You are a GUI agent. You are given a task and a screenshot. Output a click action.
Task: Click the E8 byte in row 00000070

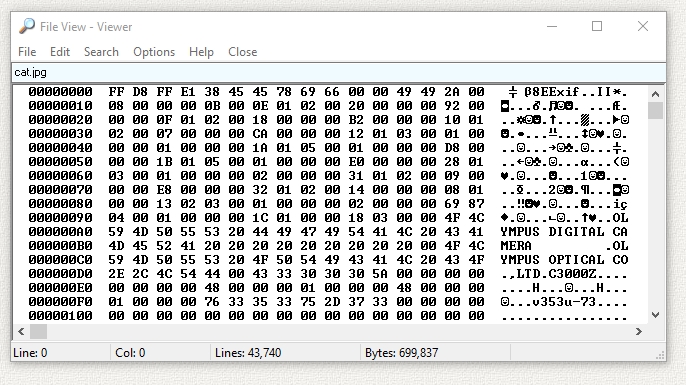point(164,190)
